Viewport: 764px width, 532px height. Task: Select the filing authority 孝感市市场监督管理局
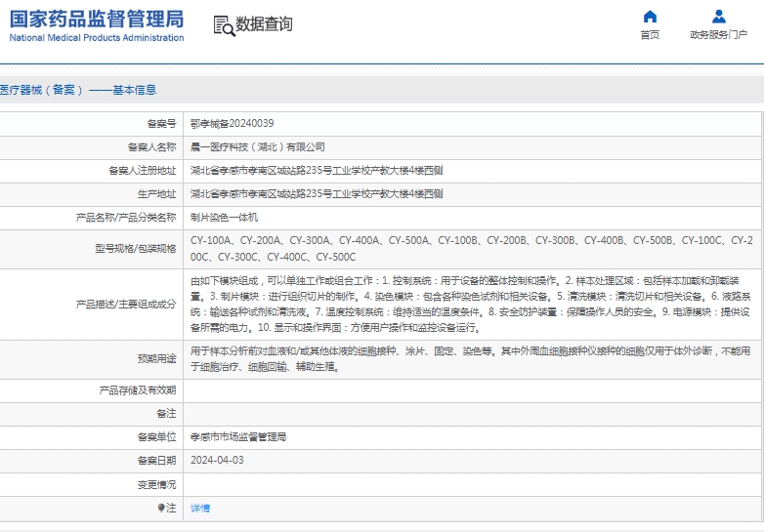coord(238,437)
